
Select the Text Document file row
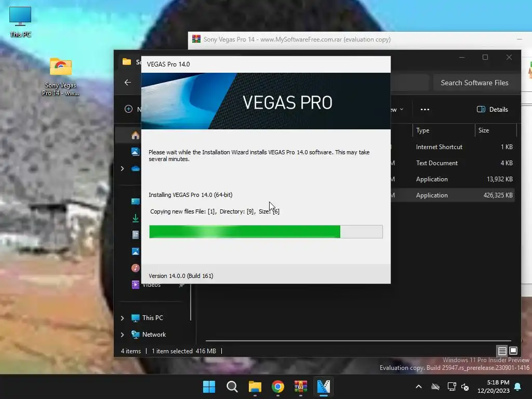tap(453, 163)
